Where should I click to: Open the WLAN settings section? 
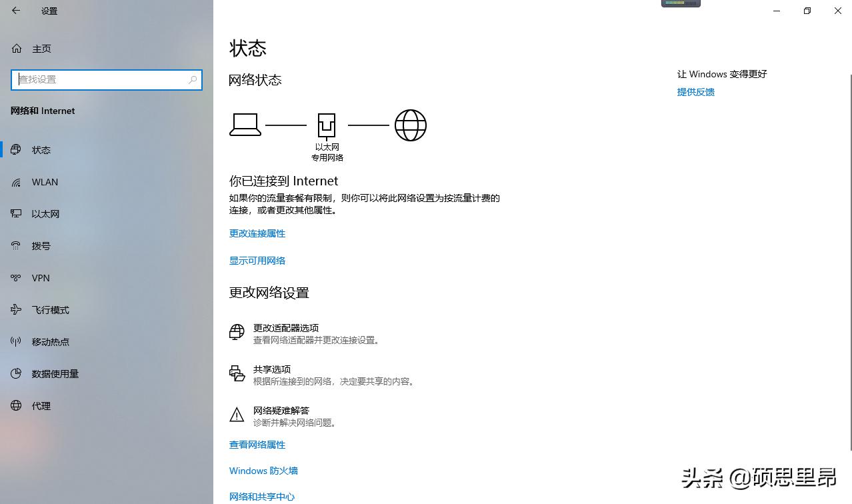pyautogui.click(x=44, y=181)
